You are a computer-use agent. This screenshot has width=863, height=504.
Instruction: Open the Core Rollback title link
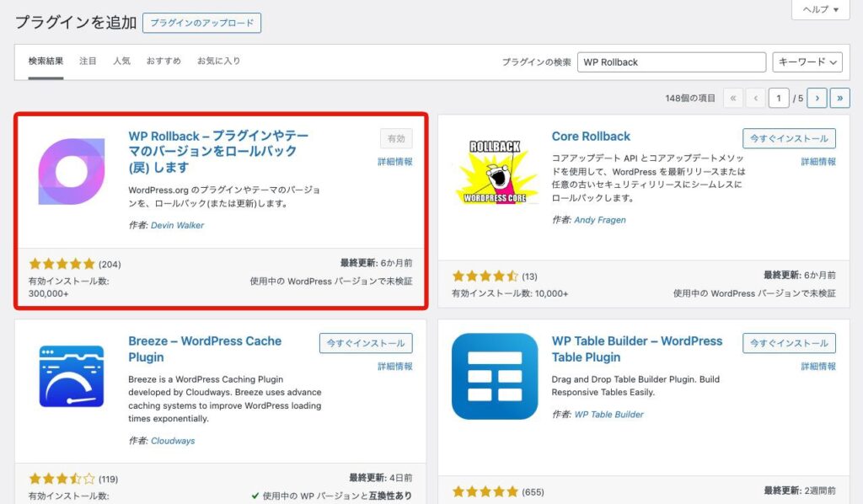[591, 137]
